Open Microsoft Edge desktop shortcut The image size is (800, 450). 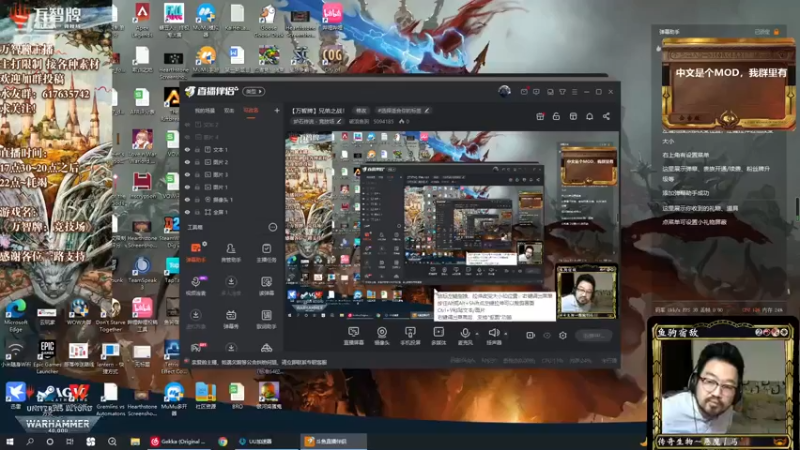[16, 315]
